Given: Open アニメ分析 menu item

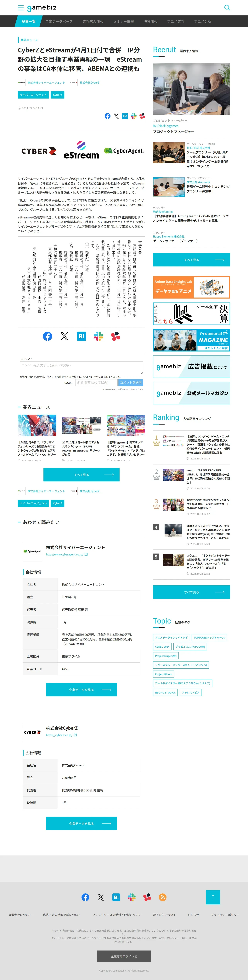Looking at the screenshot, I should 203,21.
